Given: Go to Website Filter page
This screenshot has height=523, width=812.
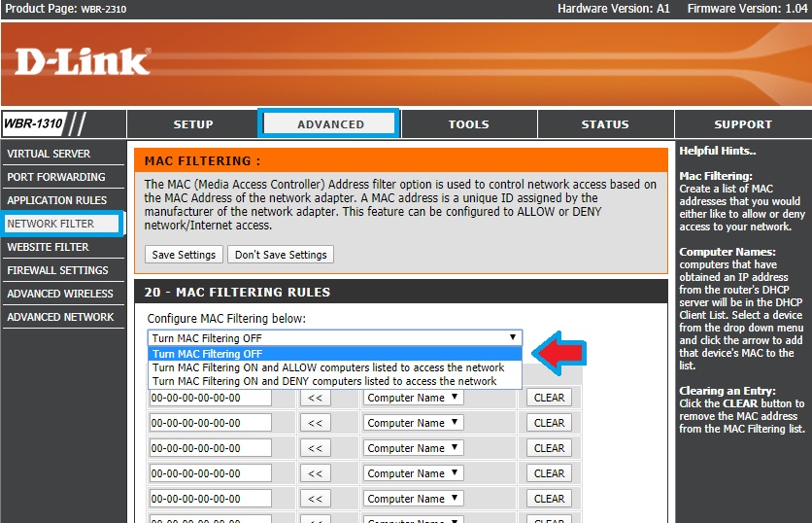Looking at the screenshot, I should 49,247.
